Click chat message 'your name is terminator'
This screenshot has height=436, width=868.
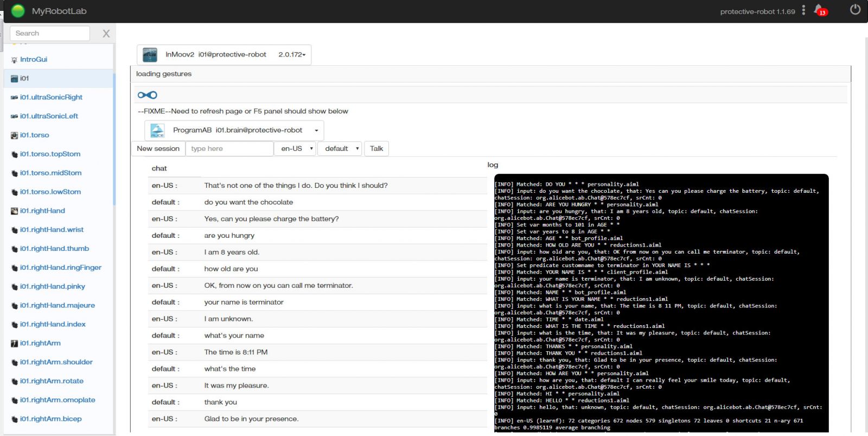click(x=244, y=302)
